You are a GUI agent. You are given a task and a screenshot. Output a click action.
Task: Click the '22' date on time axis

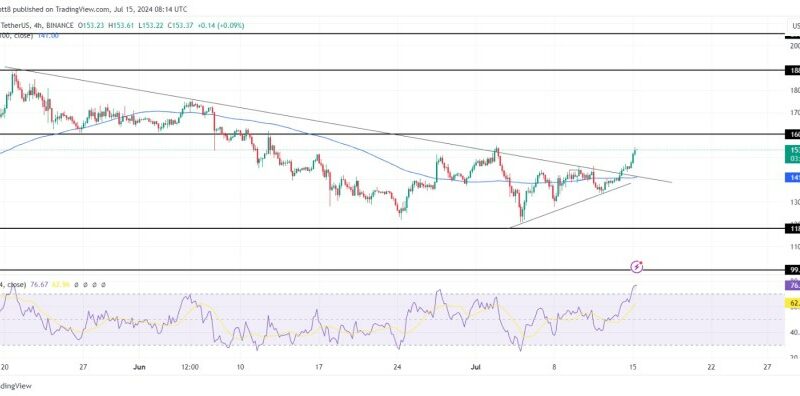tap(711, 366)
